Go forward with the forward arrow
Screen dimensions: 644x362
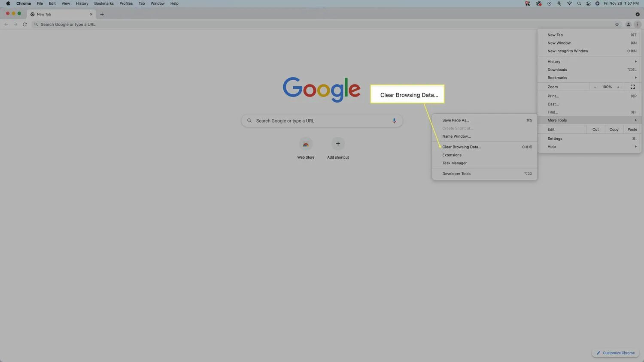[x=15, y=24]
